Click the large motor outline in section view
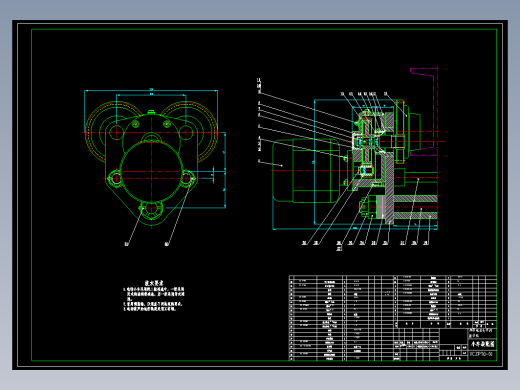The height and width of the screenshot is (390, 520). pos(307,170)
